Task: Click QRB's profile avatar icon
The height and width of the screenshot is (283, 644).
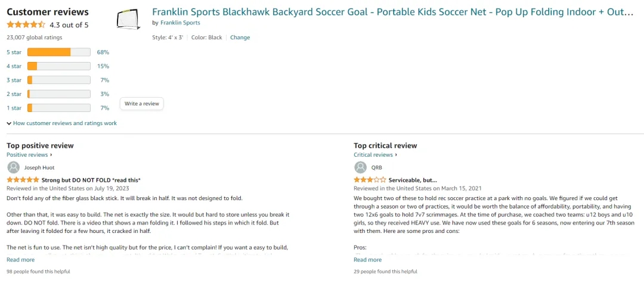Action: 360,167
